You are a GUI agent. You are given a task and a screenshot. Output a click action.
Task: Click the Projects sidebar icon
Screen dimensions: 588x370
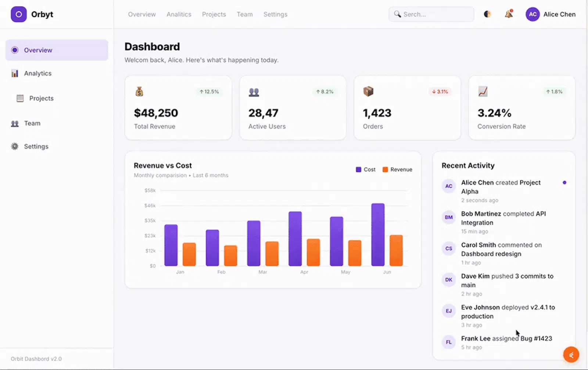[20, 98]
